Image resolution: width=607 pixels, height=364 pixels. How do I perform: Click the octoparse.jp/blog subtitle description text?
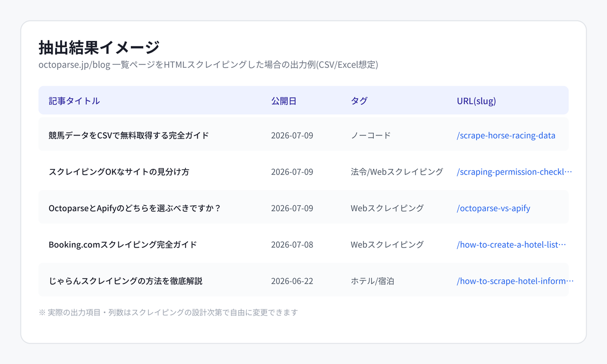point(208,65)
